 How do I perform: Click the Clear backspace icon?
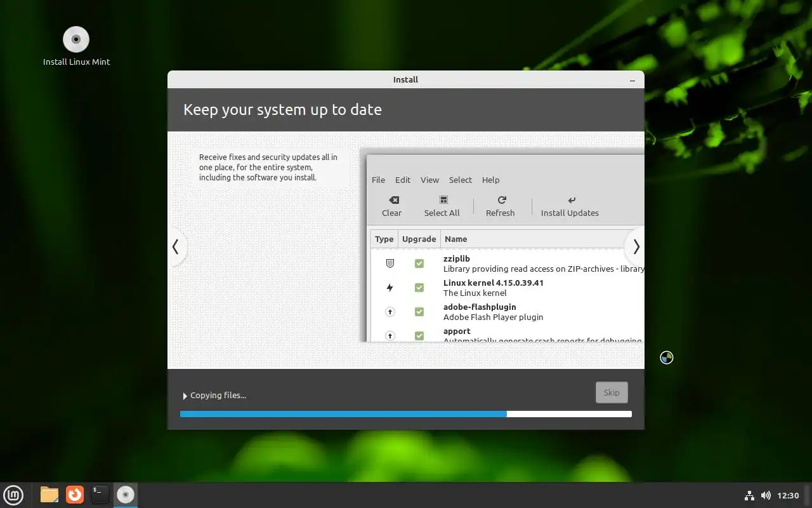coord(393,200)
